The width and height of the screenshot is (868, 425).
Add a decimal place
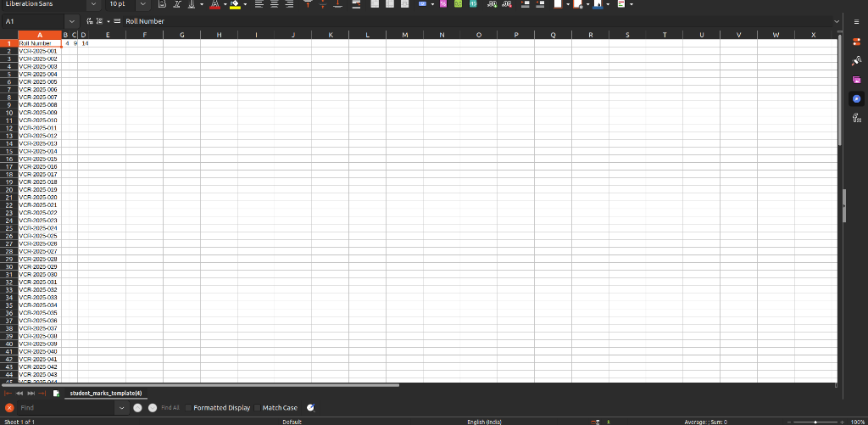(492, 4)
